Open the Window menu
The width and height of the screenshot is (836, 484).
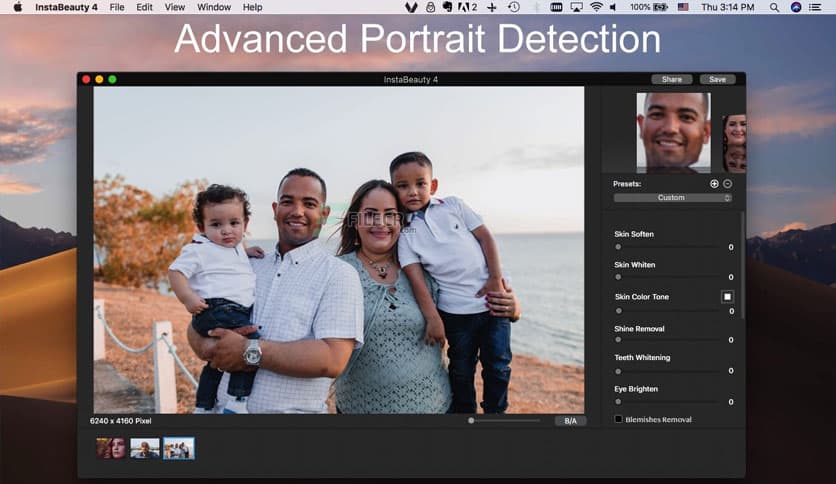tap(214, 7)
